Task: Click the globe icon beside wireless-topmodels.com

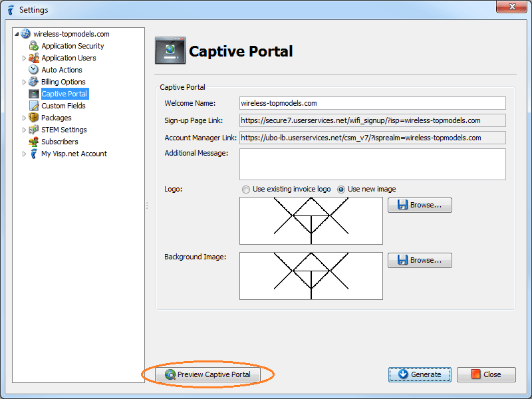Action: point(25,34)
